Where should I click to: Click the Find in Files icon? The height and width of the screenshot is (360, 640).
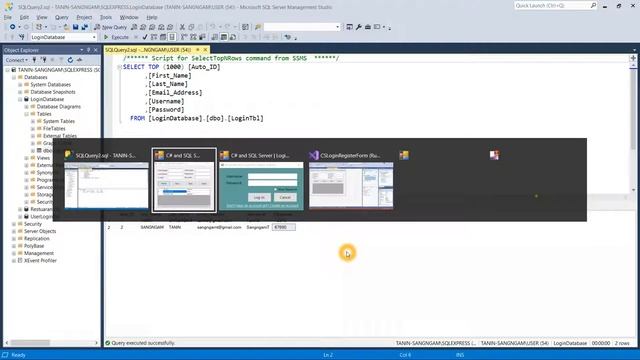click(258, 27)
